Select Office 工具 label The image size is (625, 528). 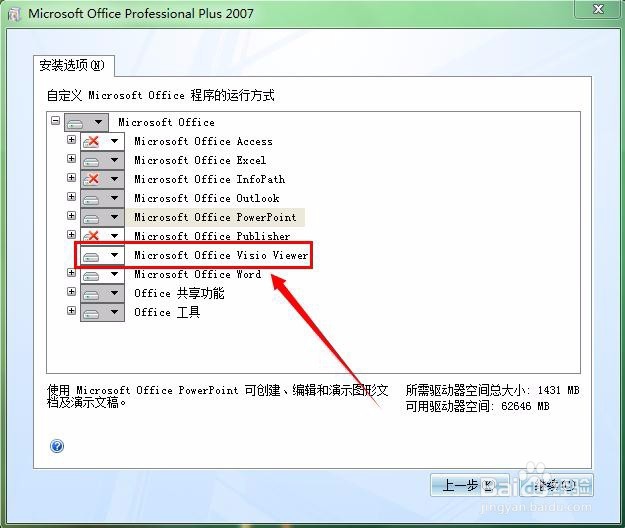(167, 312)
